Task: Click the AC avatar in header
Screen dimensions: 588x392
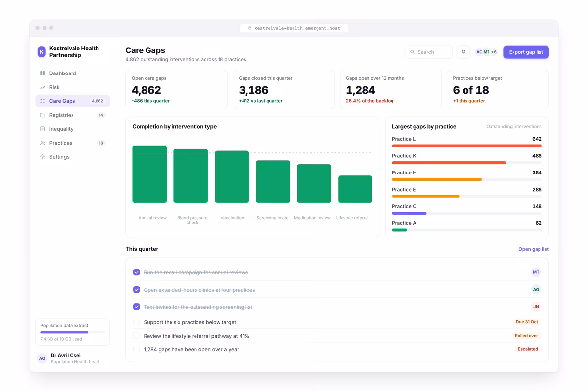Action: coord(479,52)
